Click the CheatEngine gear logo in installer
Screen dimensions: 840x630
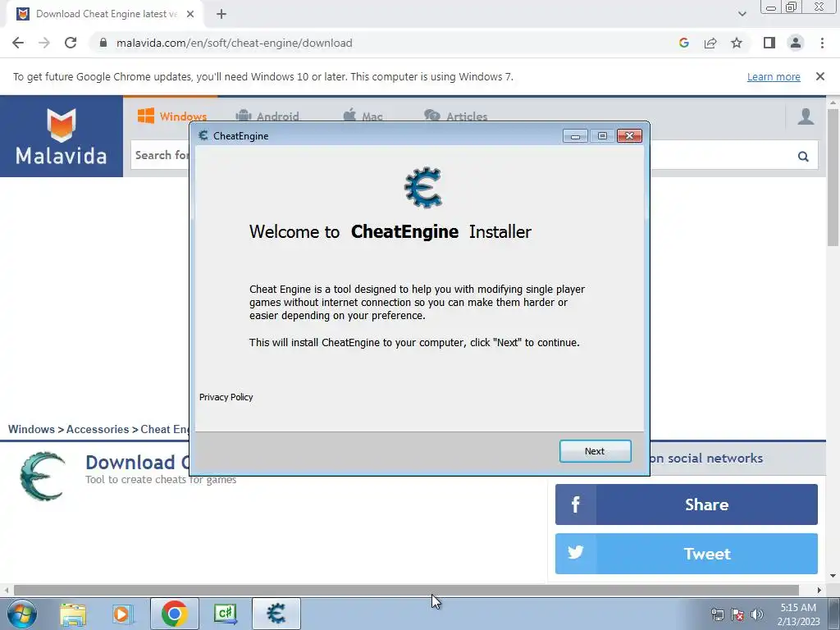[x=423, y=188]
